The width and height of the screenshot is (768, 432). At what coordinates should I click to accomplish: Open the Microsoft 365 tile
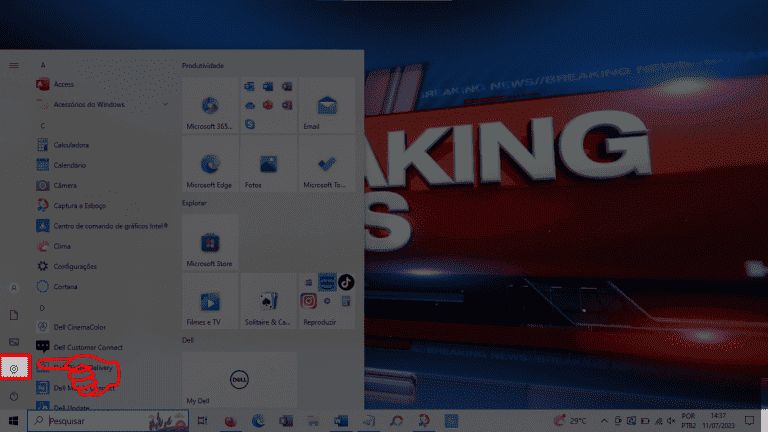coord(210,107)
